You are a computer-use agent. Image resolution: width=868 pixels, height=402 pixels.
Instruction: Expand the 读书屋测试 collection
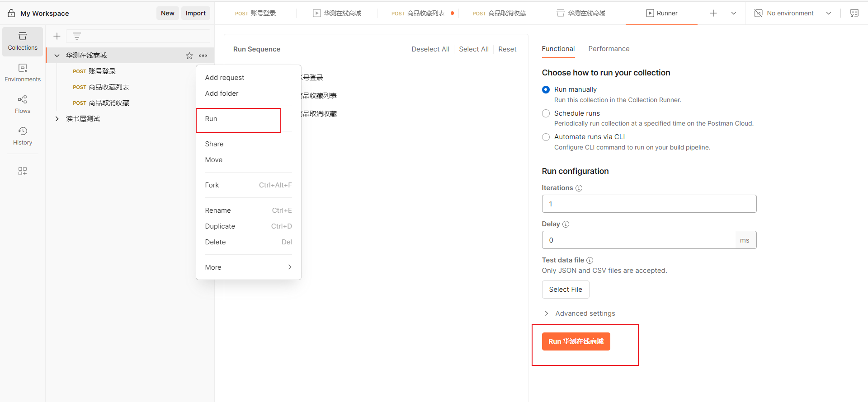(57, 119)
